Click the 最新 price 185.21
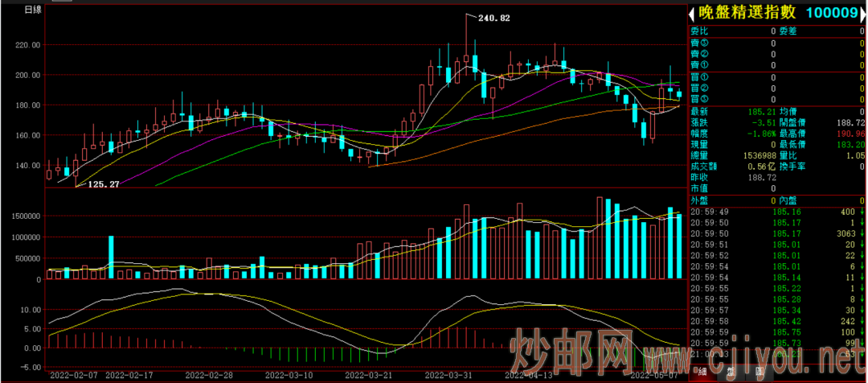Image resolution: width=868 pixels, height=383 pixels. (x=760, y=111)
